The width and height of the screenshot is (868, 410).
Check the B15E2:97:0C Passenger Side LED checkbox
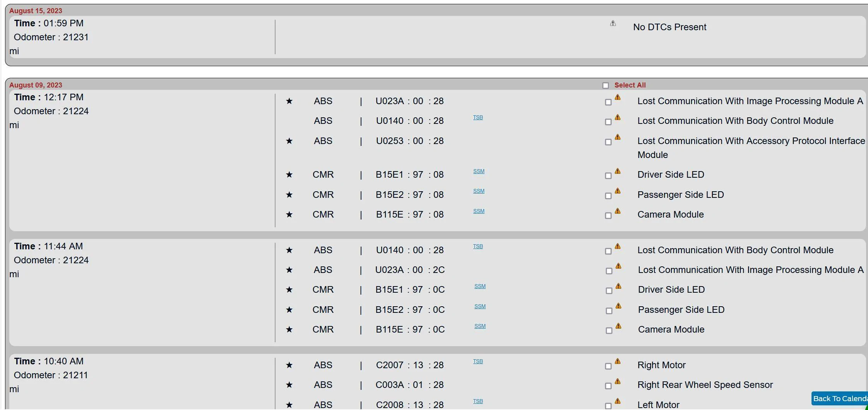click(609, 311)
